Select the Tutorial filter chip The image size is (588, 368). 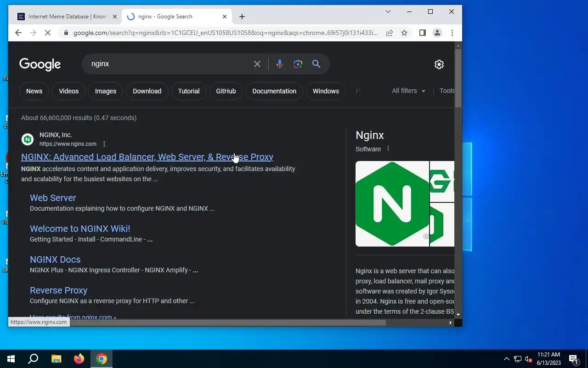tap(189, 91)
